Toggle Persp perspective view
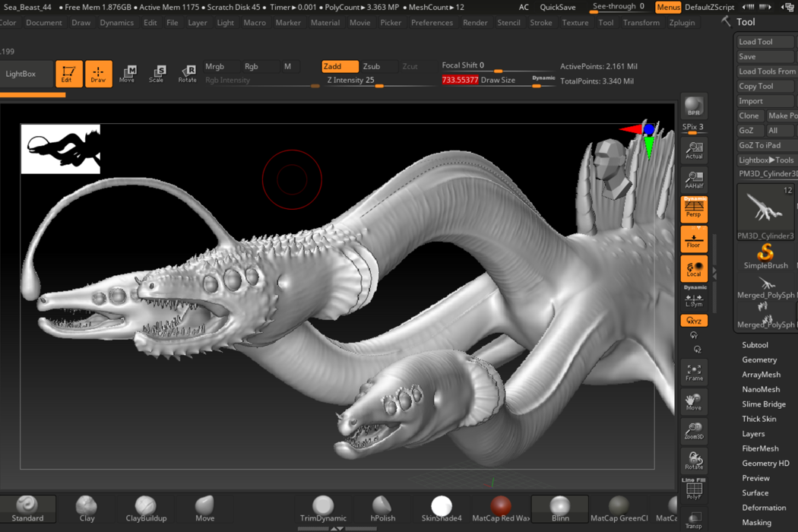Image resolution: width=798 pixels, height=532 pixels. pos(694,209)
